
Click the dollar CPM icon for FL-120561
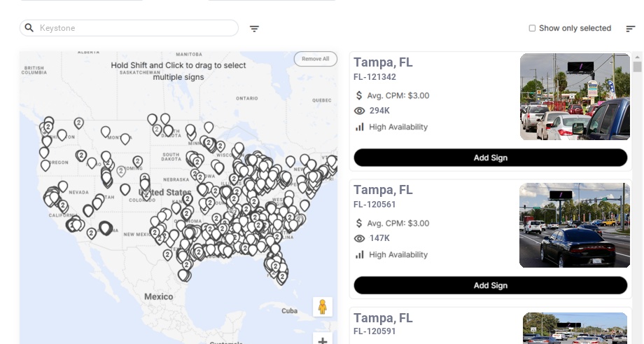360,223
